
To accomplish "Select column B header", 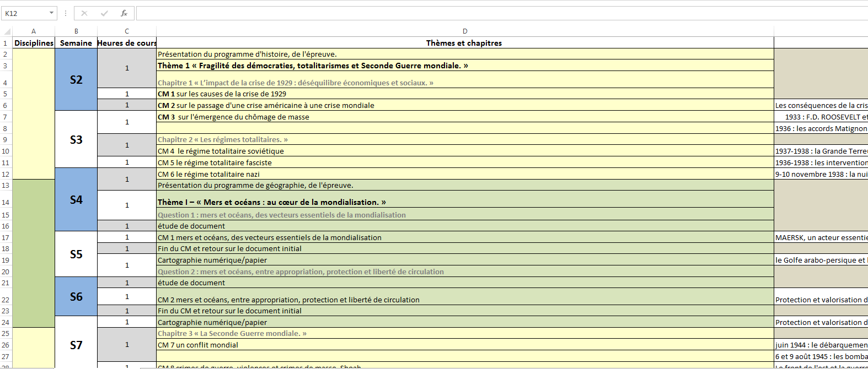I will 76,31.
